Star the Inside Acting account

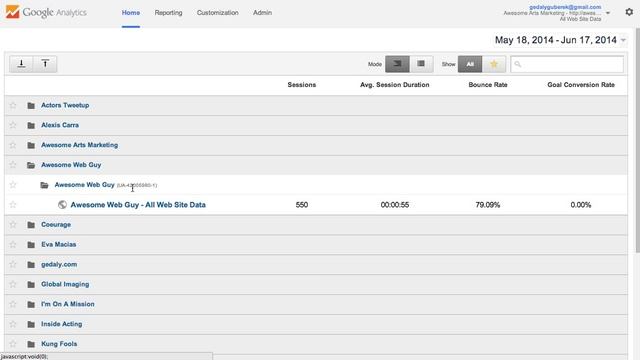click(13, 324)
